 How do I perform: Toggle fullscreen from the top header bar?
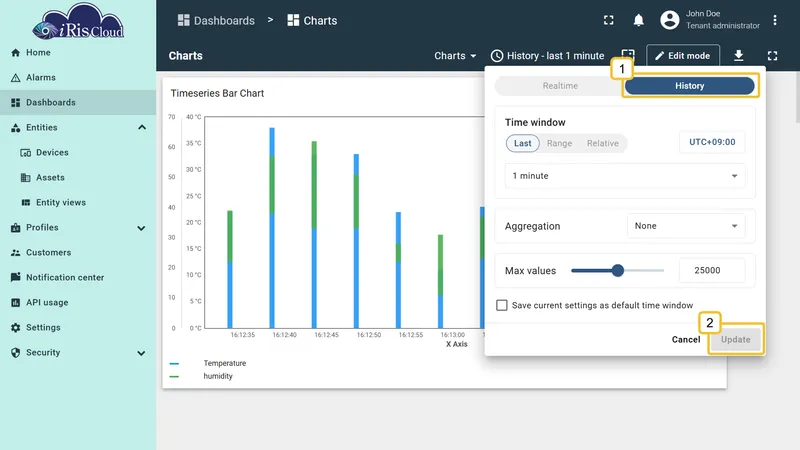point(609,20)
